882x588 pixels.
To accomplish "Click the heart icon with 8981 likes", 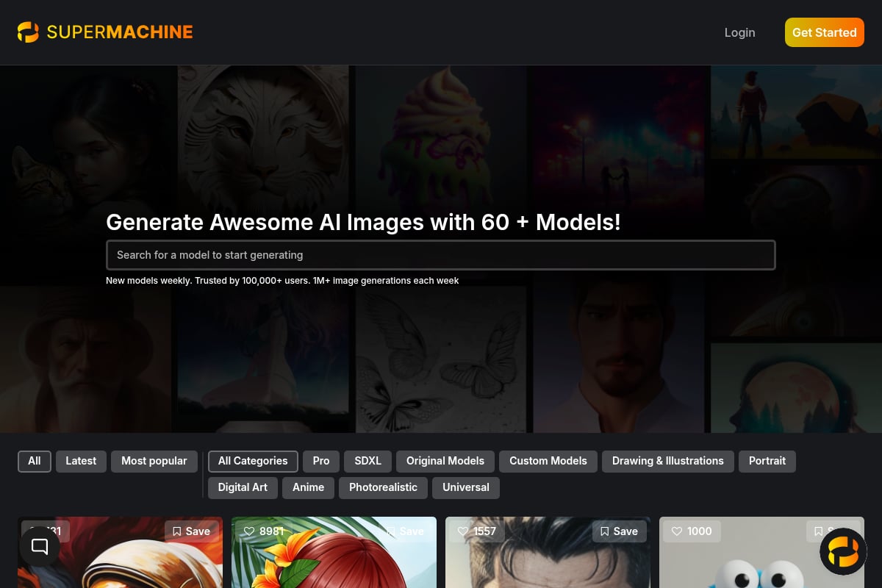I will 249,531.
